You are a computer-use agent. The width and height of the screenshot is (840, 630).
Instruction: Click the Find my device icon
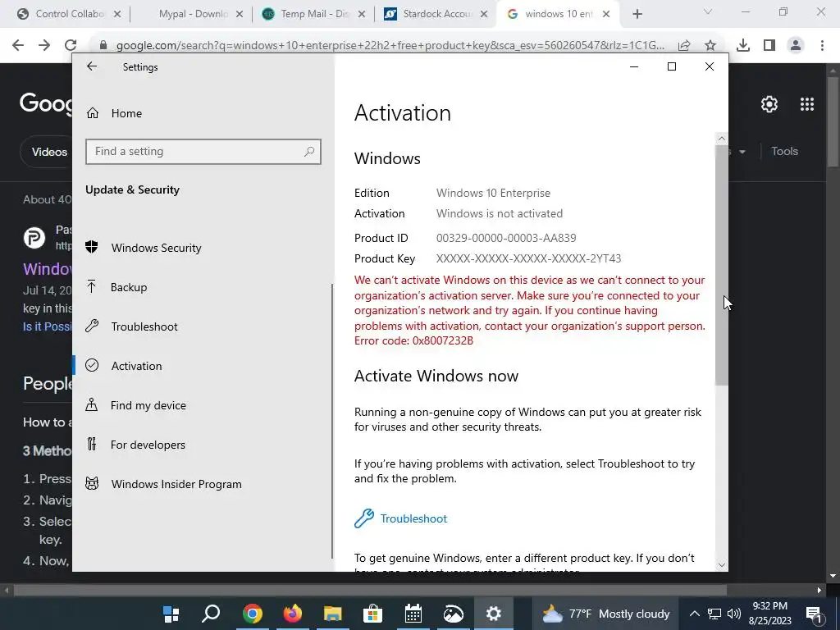pyautogui.click(x=92, y=404)
